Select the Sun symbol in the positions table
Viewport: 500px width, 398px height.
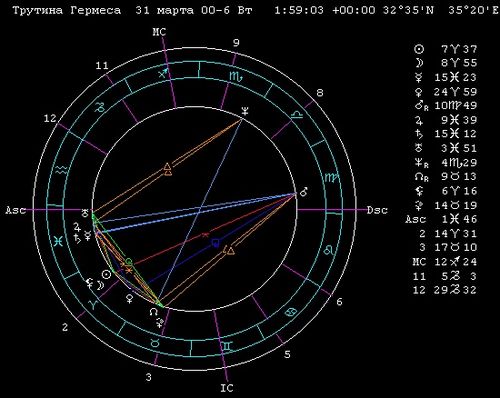point(419,49)
